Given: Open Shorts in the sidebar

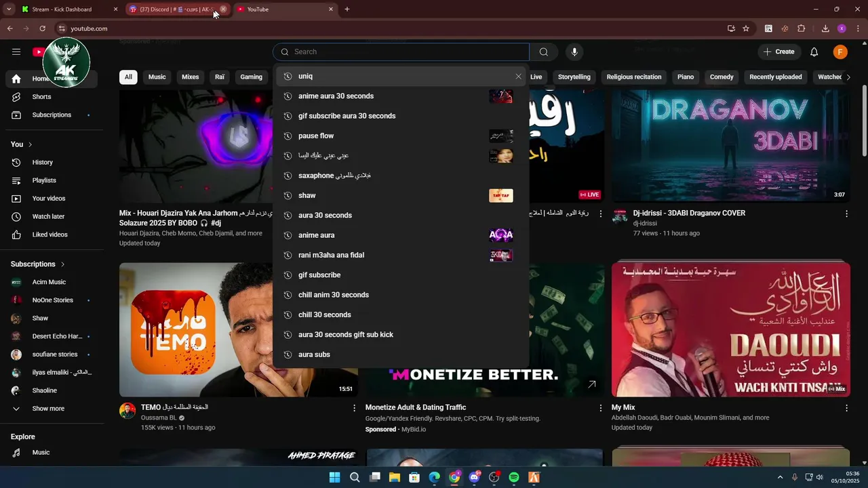Looking at the screenshot, I should pyautogui.click(x=52, y=97).
